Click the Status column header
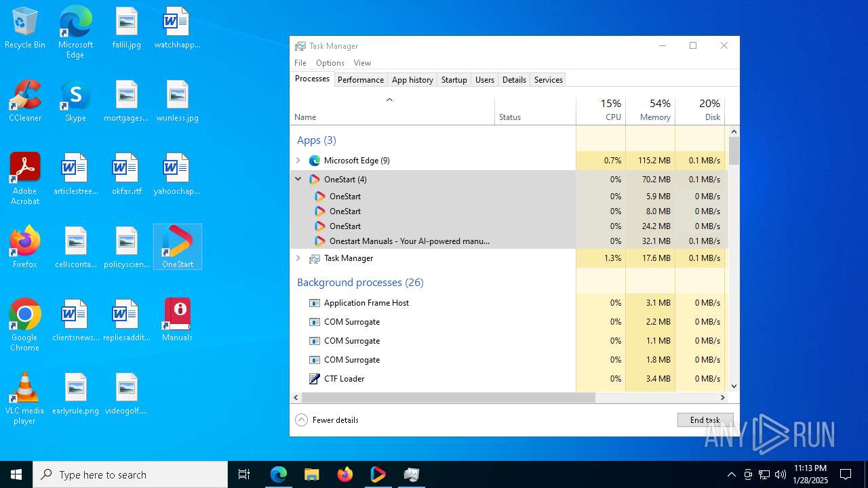Image resolution: width=868 pixels, height=488 pixels. tap(535, 112)
